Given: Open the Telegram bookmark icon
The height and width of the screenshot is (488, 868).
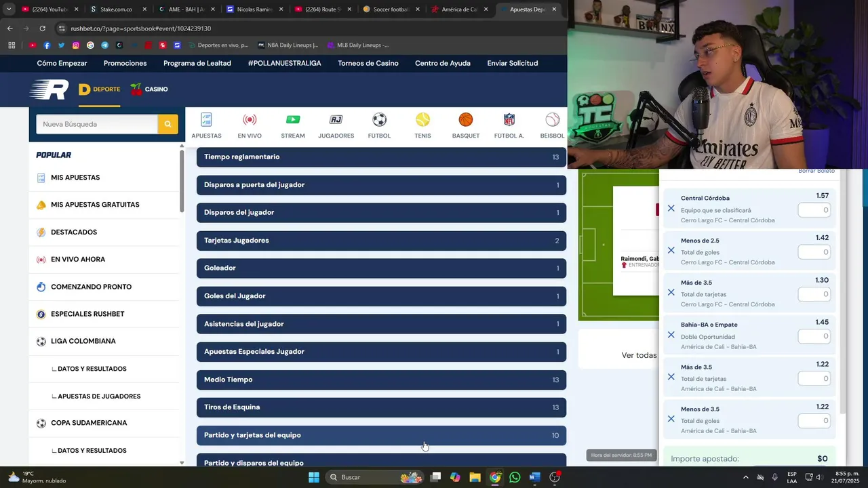Looking at the screenshot, I should [104, 45].
